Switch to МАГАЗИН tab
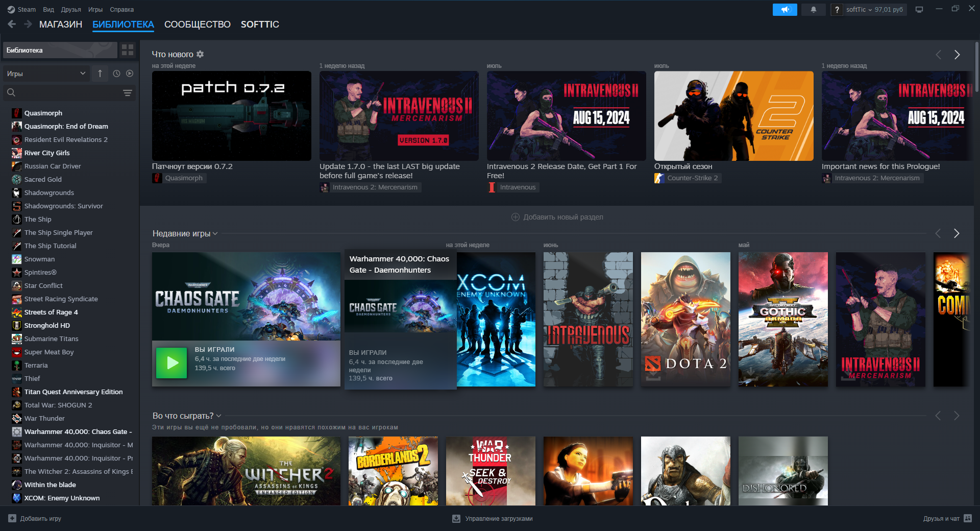The width and height of the screenshot is (980, 531). [x=61, y=25]
